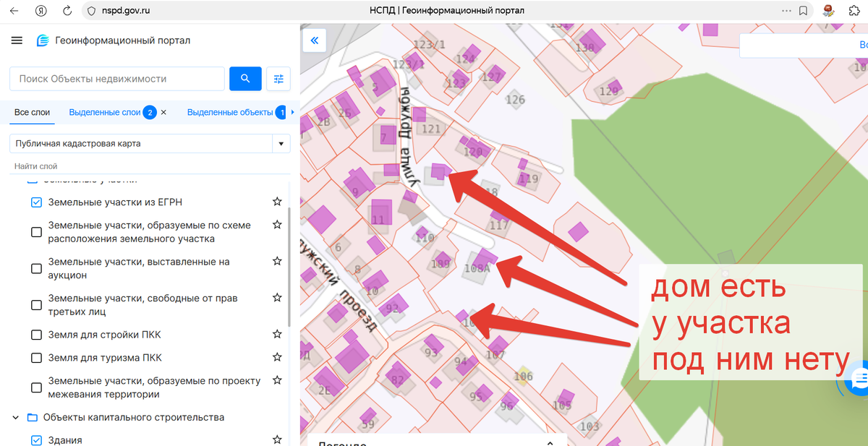
Task: Uncheck Земельные участки из ЕГРН
Action: click(36, 202)
